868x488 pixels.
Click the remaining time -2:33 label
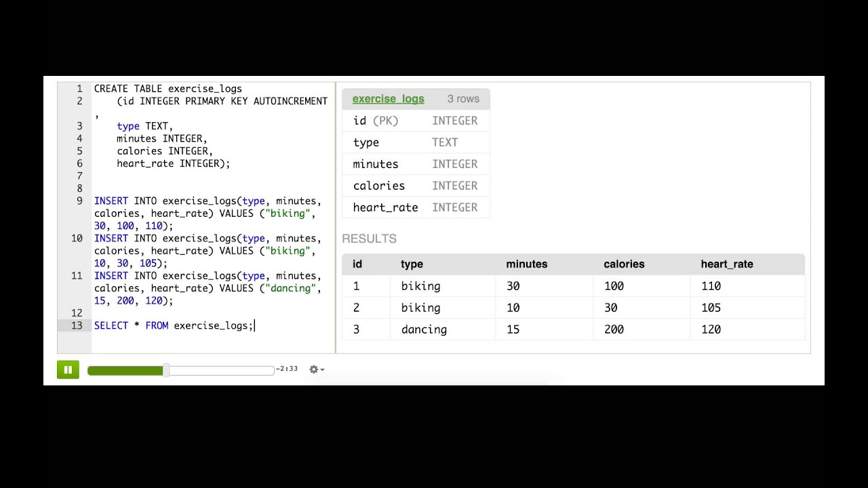(287, 369)
